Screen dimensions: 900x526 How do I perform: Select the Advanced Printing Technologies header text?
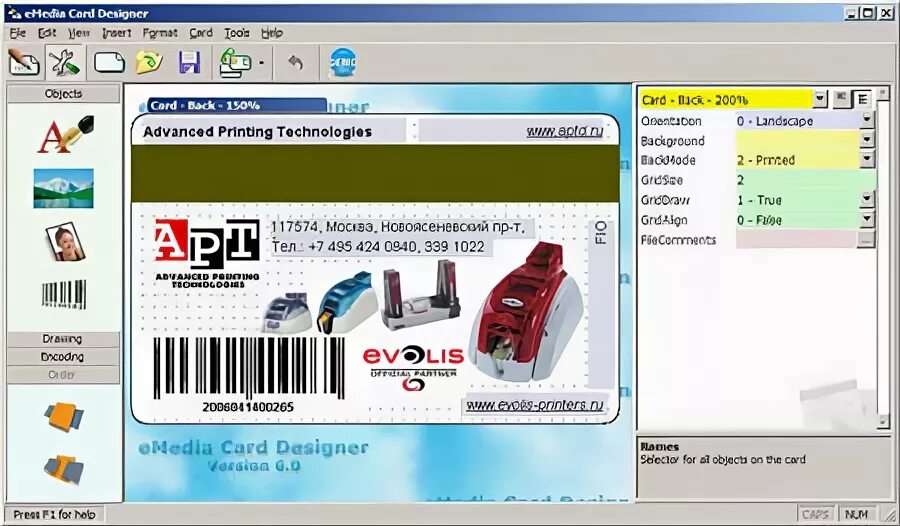(258, 132)
